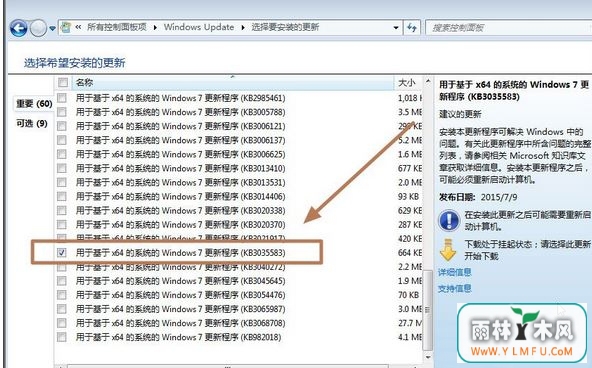Check the KB3006121 update checkbox
592x368 pixels.
(x=62, y=126)
